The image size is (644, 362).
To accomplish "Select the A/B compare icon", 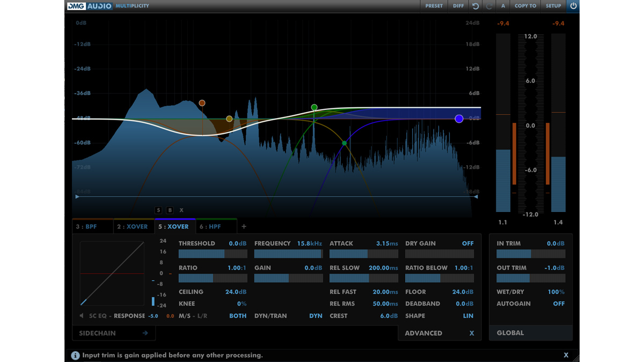I will pyautogui.click(x=502, y=6).
